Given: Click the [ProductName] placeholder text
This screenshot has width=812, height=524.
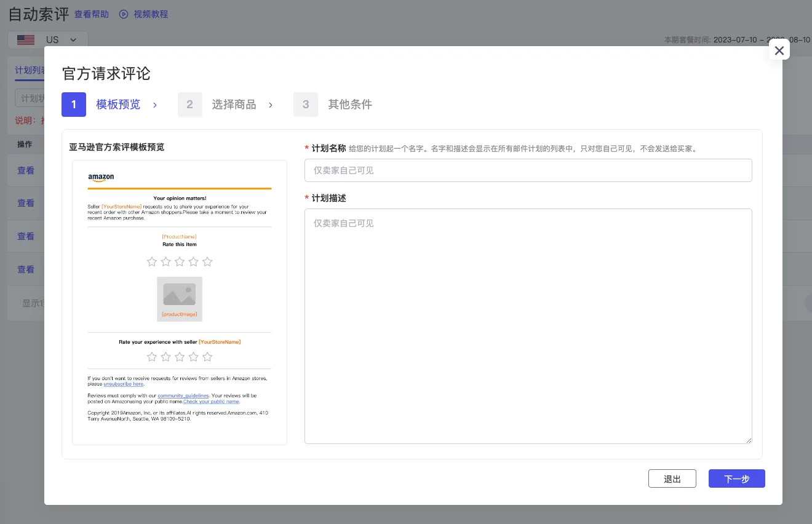Looking at the screenshot, I should tap(179, 237).
